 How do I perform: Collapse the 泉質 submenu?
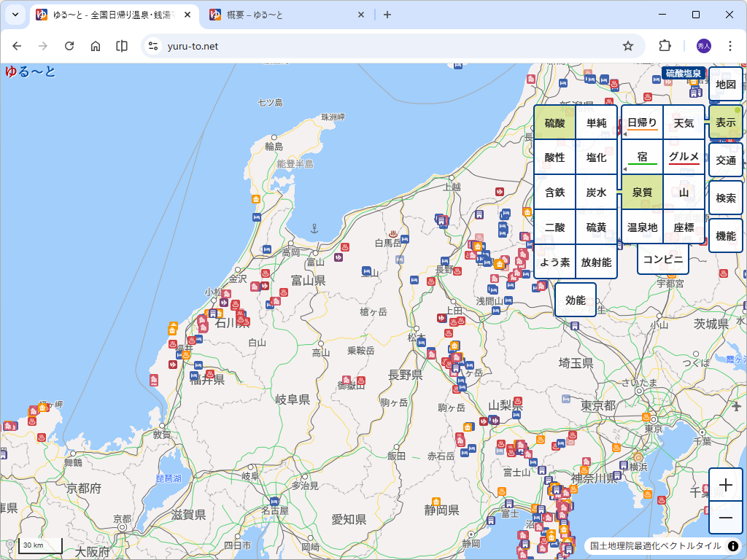coord(642,192)
